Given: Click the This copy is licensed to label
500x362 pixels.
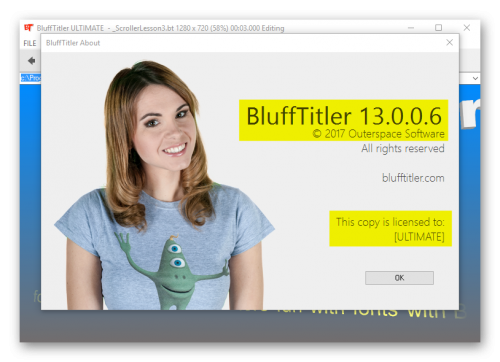Looking at the screenshot, I should pyautogui.click(x=390, y=222).
